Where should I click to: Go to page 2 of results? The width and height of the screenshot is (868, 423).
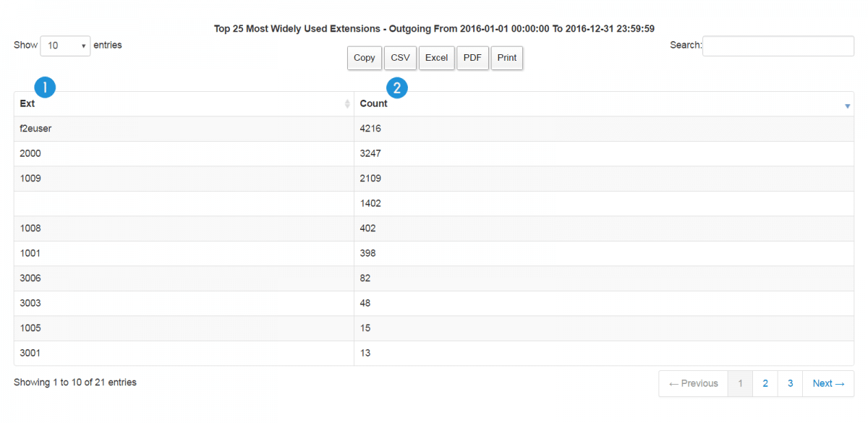[765, 383]
